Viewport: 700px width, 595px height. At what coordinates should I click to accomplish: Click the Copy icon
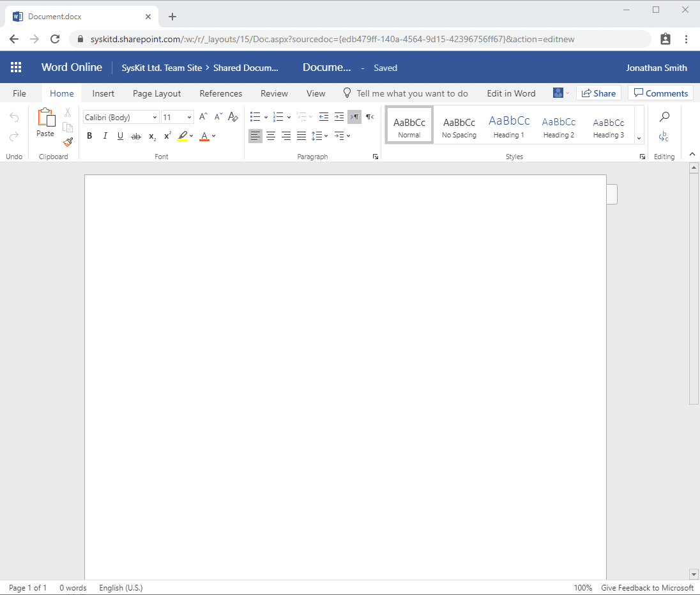coord(68,127)
